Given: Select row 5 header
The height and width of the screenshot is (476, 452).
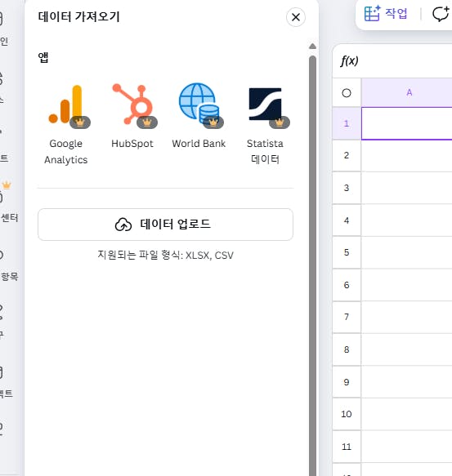Looking at the screenshot, I should point(347,252).
